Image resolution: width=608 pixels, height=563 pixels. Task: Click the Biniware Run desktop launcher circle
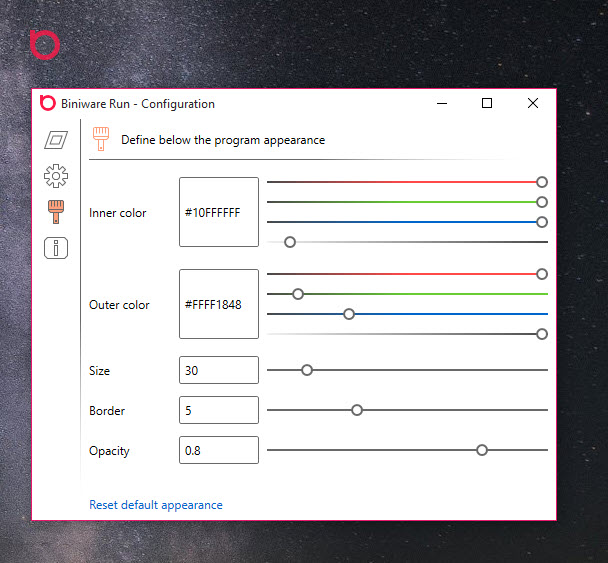[45, 45]
